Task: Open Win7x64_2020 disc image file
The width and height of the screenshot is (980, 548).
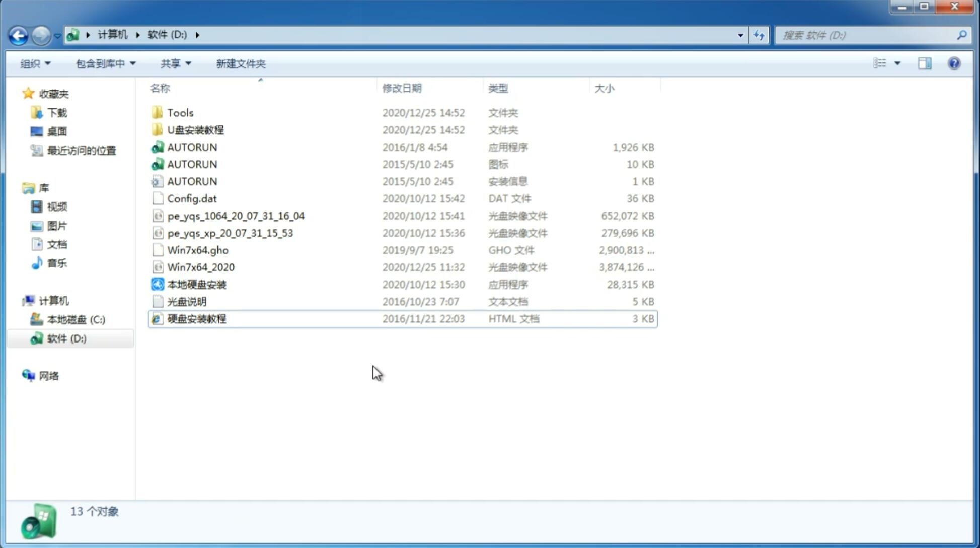Action: point(201,267)
